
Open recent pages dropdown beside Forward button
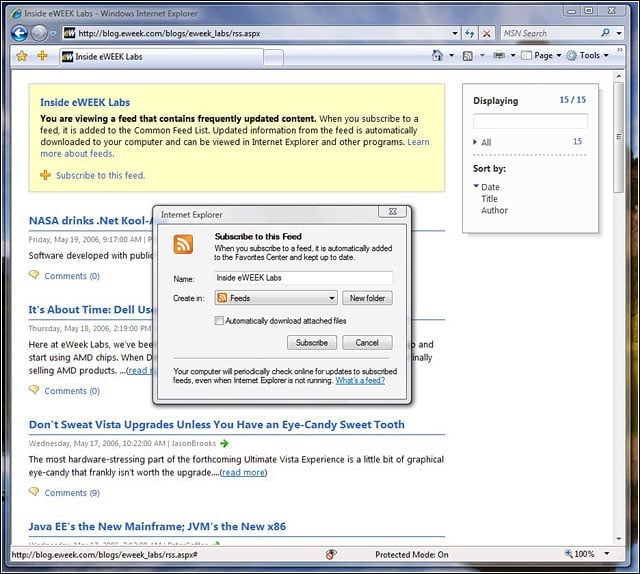pos(53,33)
